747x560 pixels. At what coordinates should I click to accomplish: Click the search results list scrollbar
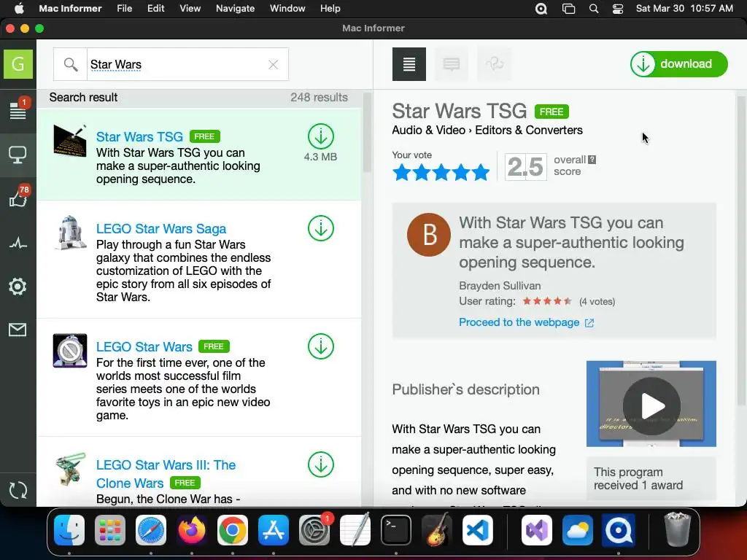click(367, 133)
